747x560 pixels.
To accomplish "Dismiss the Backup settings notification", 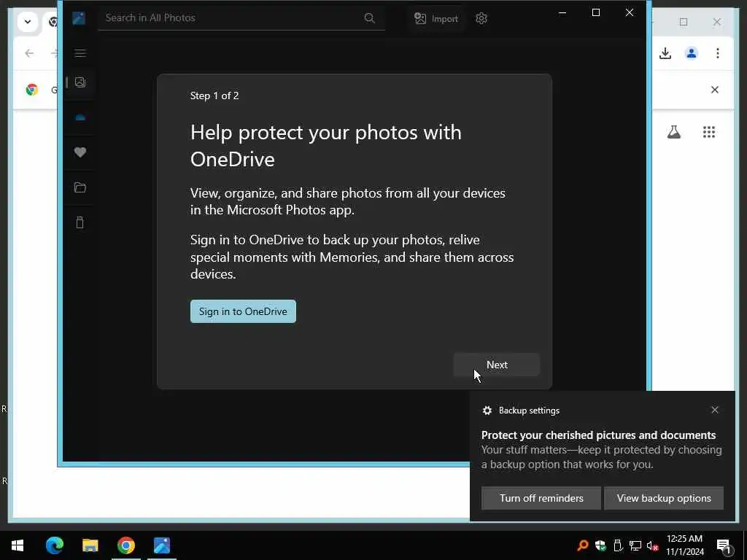I will (x=715, y=410).
